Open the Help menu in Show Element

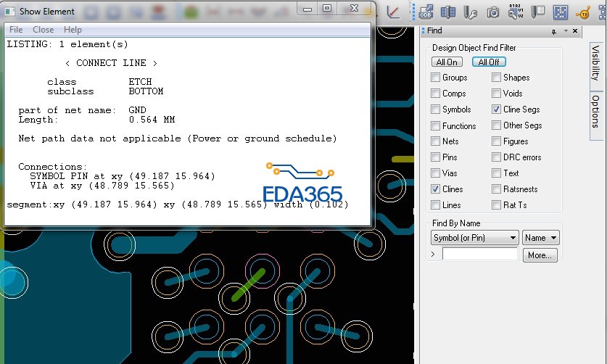pos(73,30)
